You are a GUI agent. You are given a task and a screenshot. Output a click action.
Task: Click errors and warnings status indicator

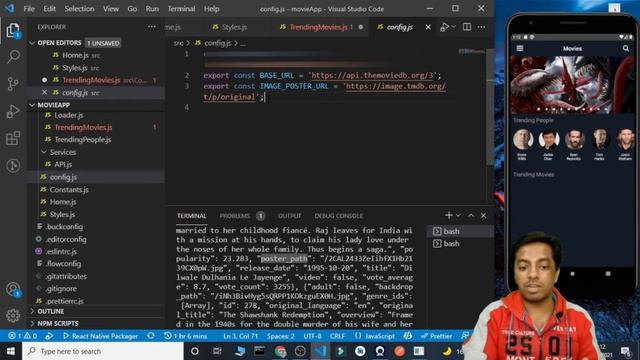pos(23,336)
